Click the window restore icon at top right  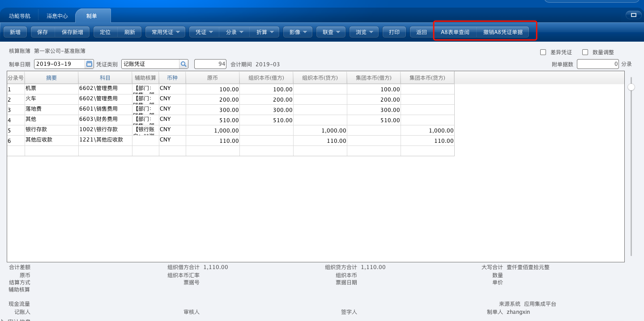[x=633, y=15]
